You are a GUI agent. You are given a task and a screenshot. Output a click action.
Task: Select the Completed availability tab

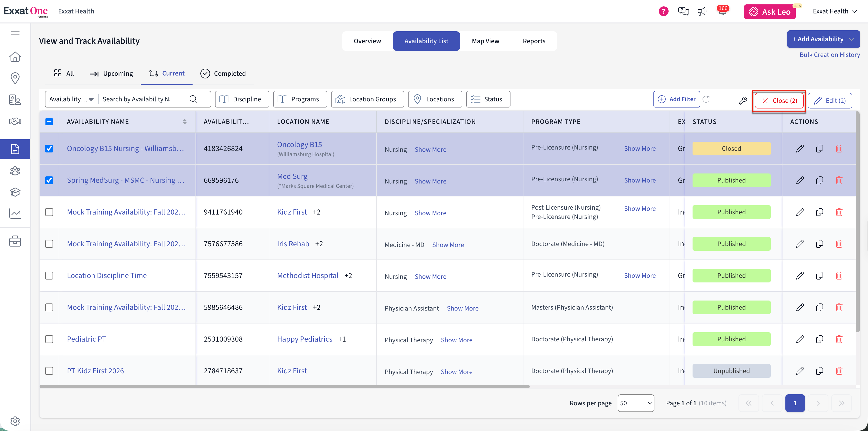coord(223,74)
